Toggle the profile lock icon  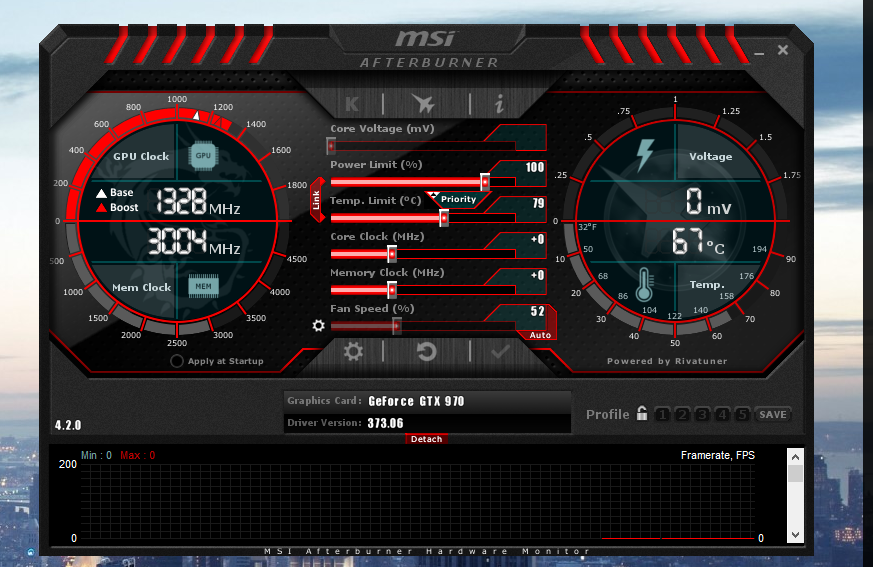(642, 413)
